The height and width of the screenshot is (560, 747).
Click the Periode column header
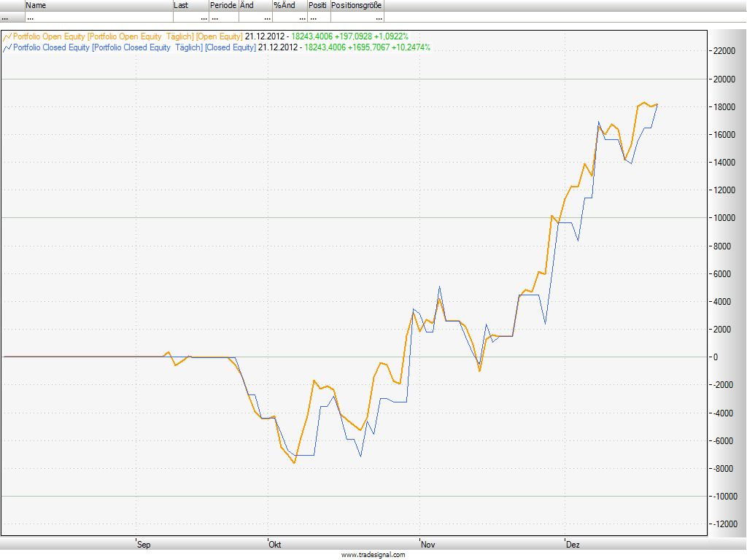223,5
